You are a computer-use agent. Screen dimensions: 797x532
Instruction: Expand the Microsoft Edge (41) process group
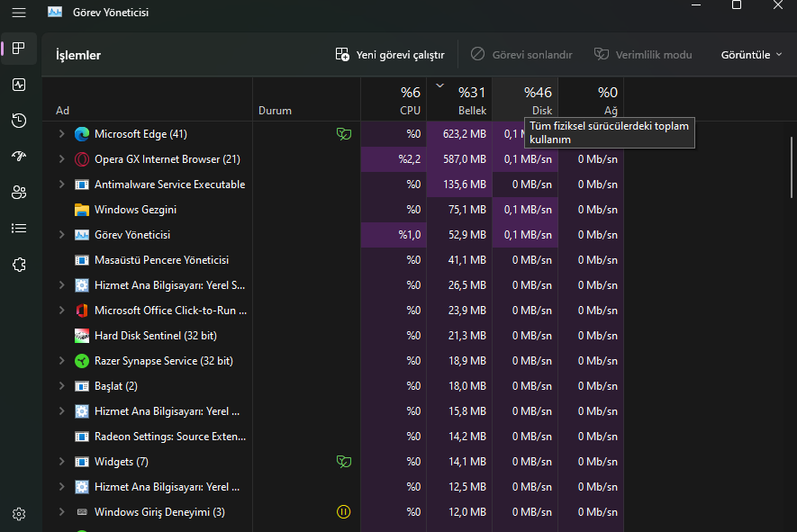tap(61, 134)
